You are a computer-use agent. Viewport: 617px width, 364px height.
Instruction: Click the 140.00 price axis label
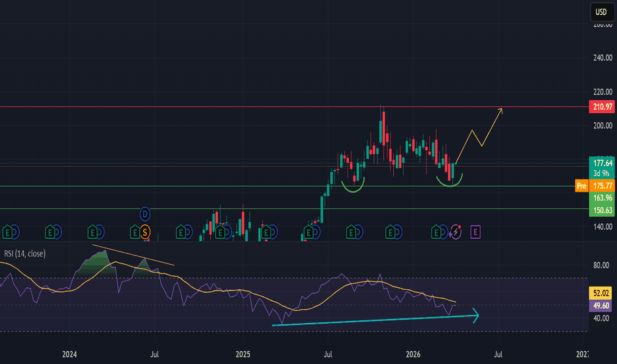[602, 226]
